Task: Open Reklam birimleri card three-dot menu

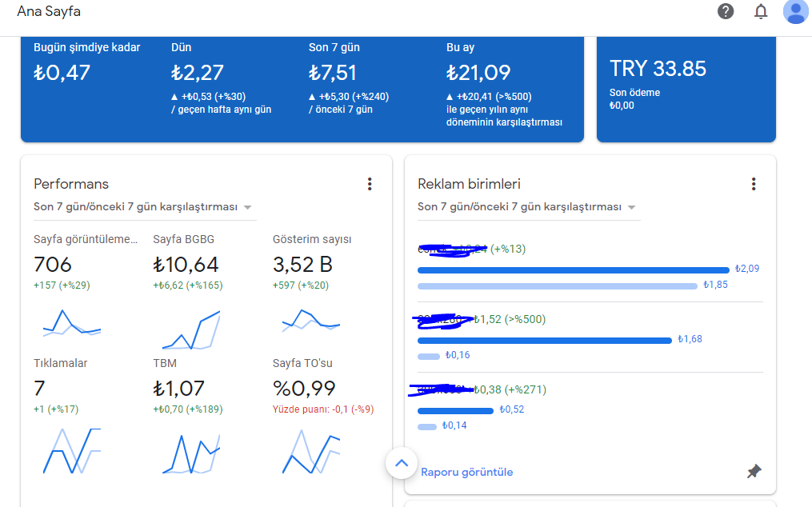Action: [x=754, y=184]
